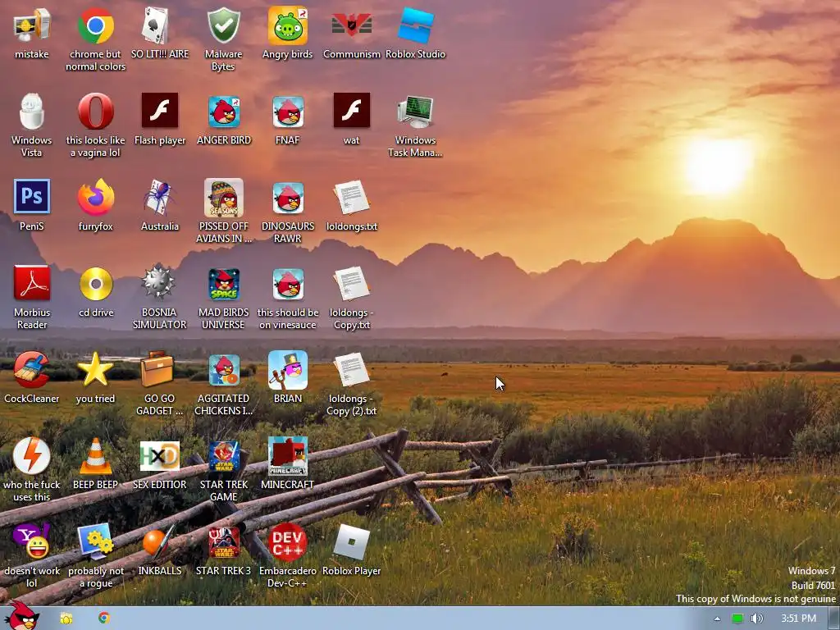Launch 'BOSNIA SIMULATOR' mine icon
This screenshot has height=630, width=840.
coord(160,282)
